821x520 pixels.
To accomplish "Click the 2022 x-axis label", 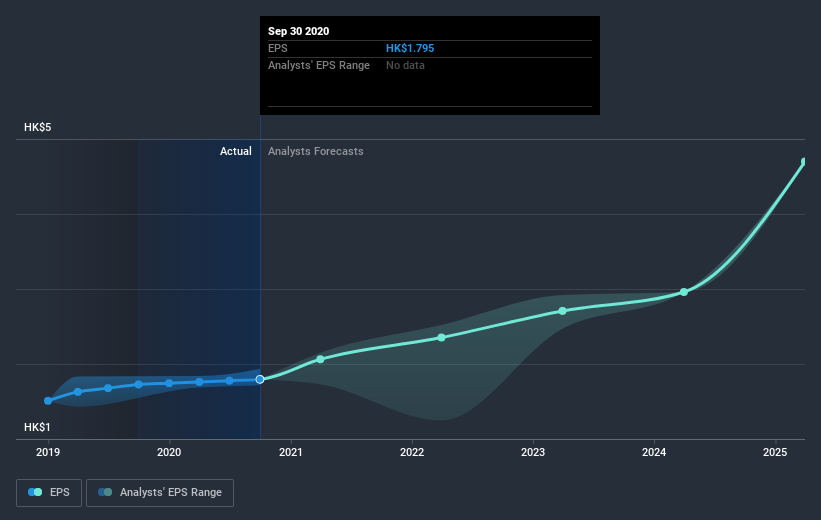I will pos(412,452).
